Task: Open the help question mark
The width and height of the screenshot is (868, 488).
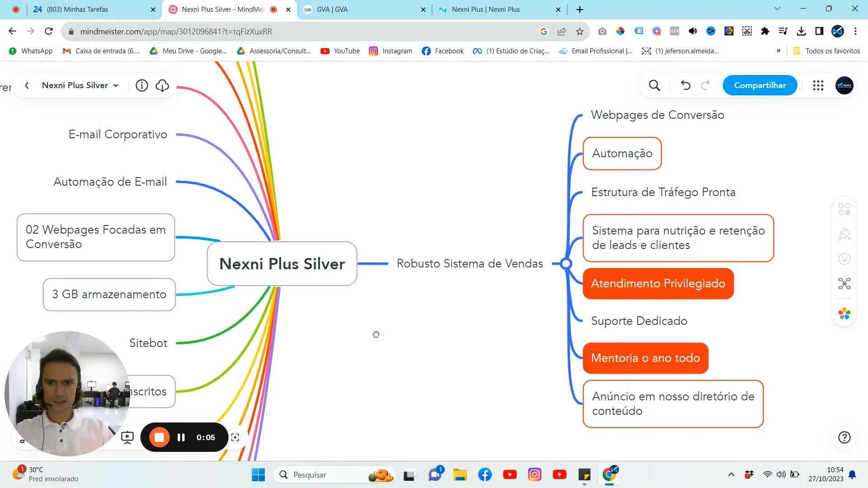Action: pyautogui.click(x=844, y=437)
